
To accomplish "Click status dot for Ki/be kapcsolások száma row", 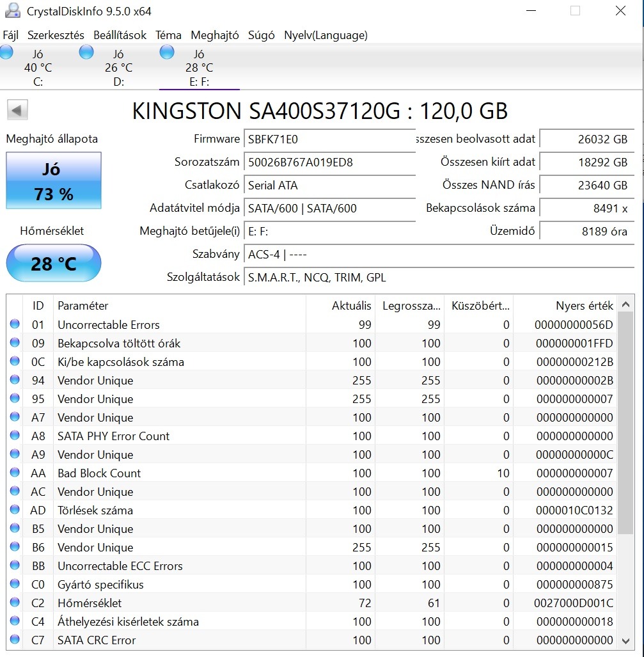I will [x=15, y=361].
